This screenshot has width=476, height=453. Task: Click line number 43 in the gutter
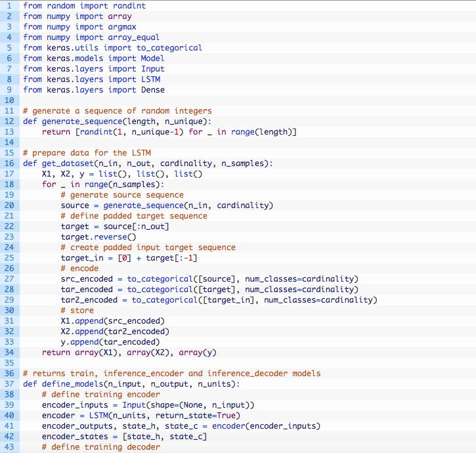pos(9,447)
